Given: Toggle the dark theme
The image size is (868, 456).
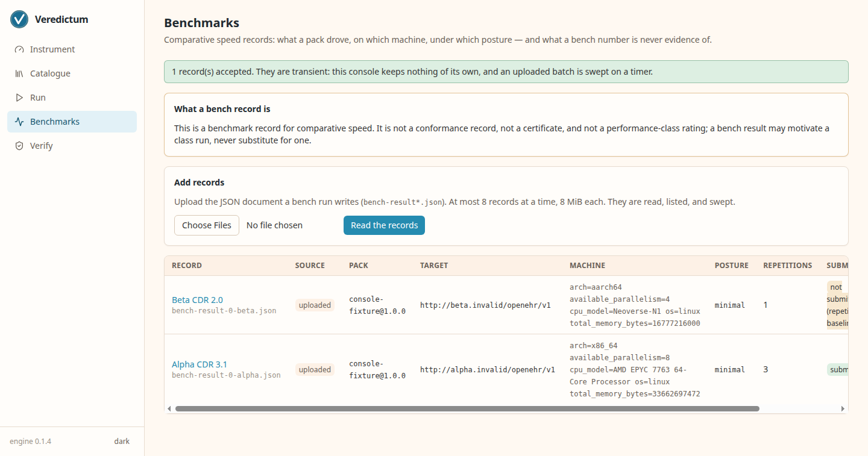Looking at the screenshot, I should click(122, 442).
